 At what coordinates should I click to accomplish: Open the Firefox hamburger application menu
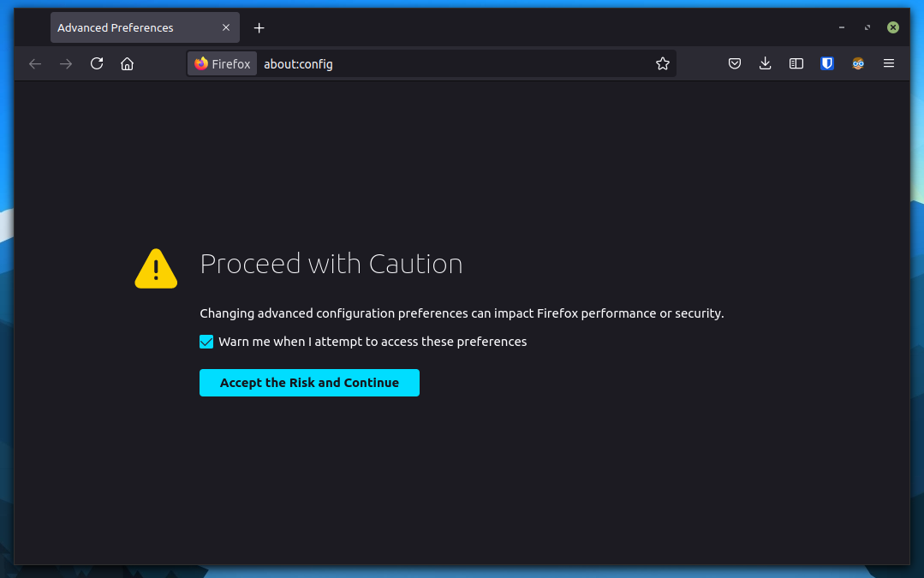point(889,63)
